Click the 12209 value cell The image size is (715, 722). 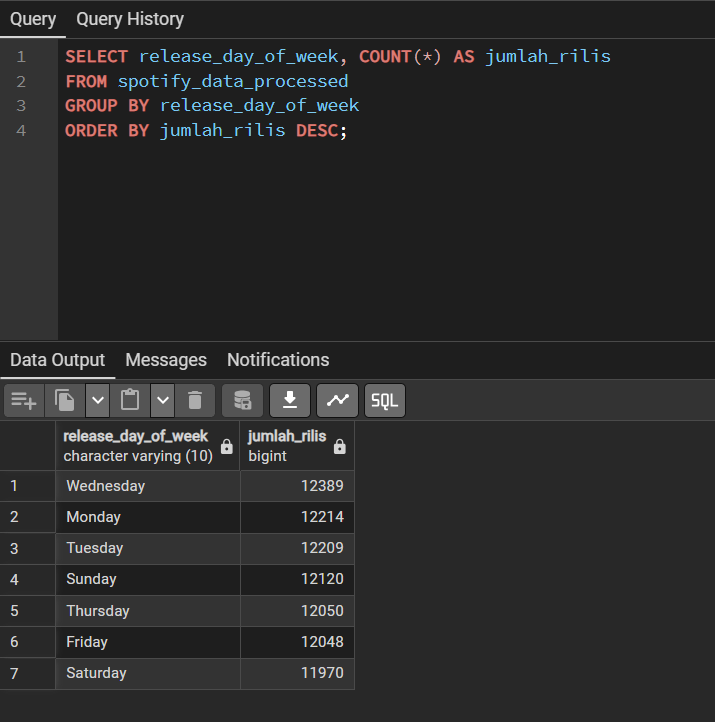(x=297, y=548)
